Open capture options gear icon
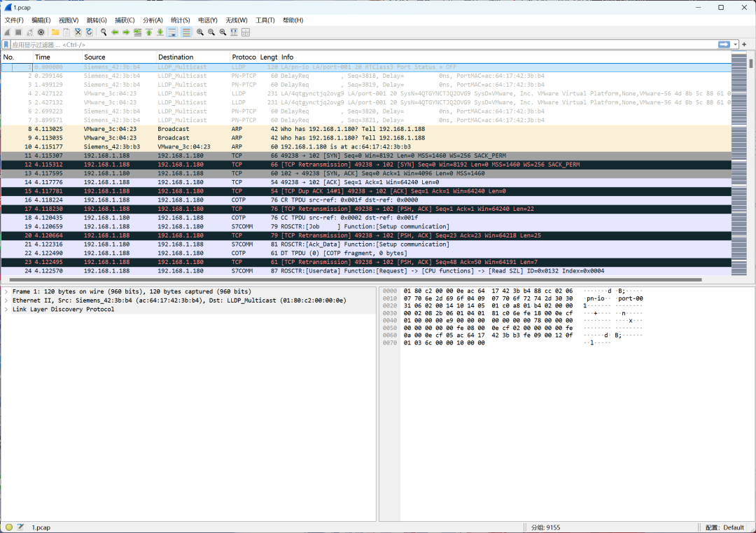Viewport: 756px width, 533px height. (x=41, y=32)
